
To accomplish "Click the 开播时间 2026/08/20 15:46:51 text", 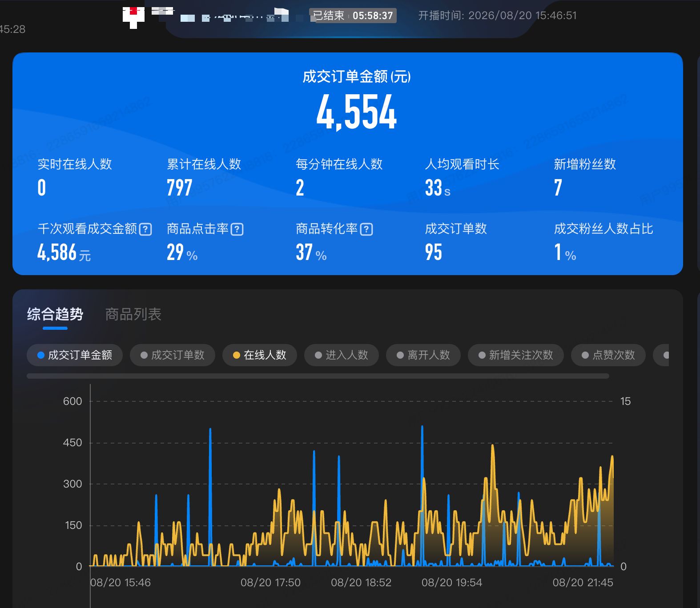I will coord(497,16).
